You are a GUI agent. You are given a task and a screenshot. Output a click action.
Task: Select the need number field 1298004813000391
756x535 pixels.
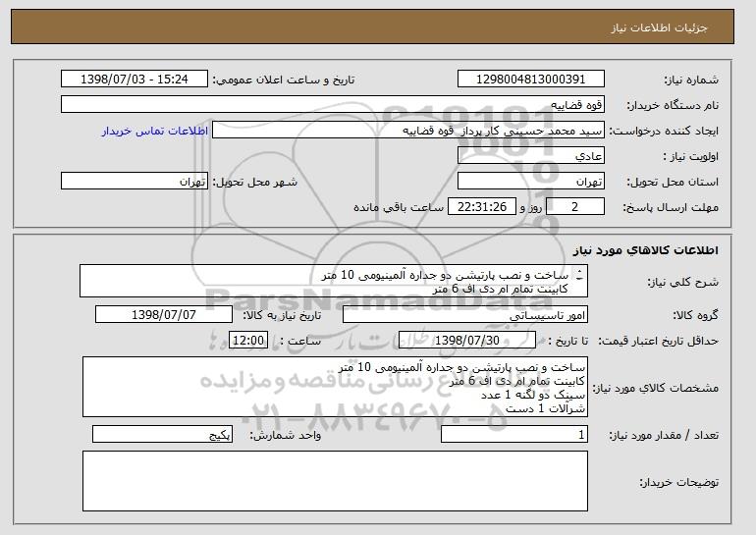pos(531,80)
